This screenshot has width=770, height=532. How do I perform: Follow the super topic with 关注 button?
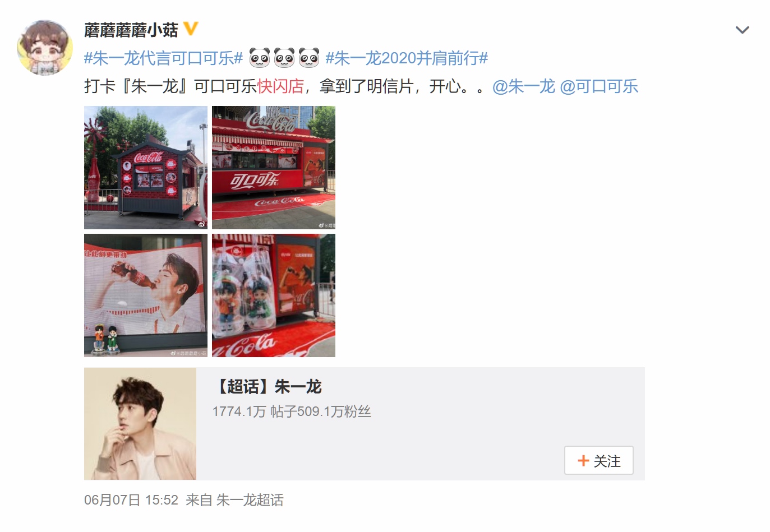click(x=599, y=460)
